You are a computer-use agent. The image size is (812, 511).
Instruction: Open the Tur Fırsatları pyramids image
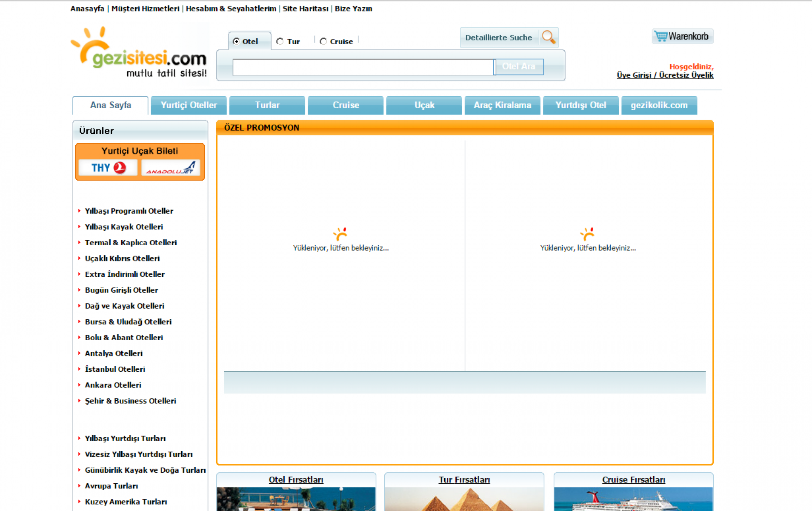pos(464,499)
